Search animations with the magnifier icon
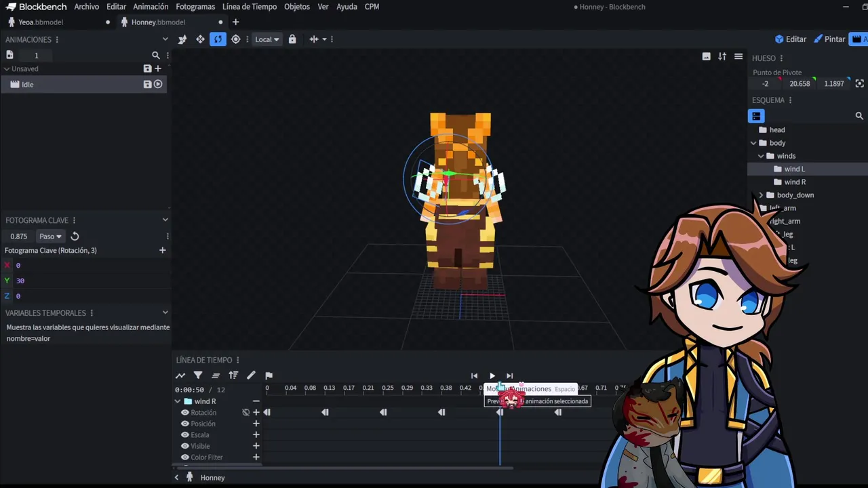The image size is (868, 488). [156, 56]
